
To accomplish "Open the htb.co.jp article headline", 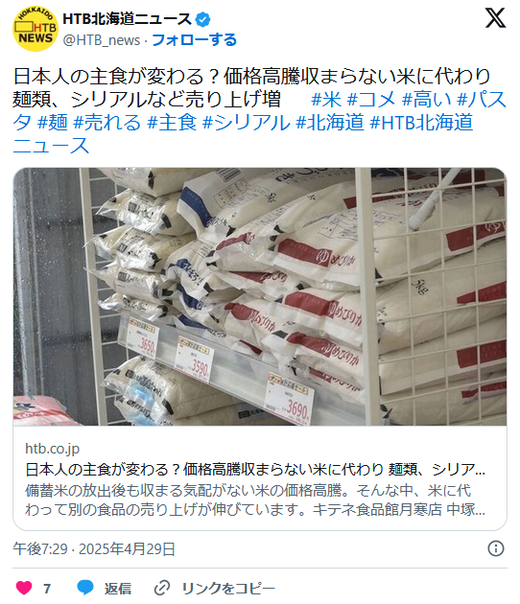I will 255,469.
